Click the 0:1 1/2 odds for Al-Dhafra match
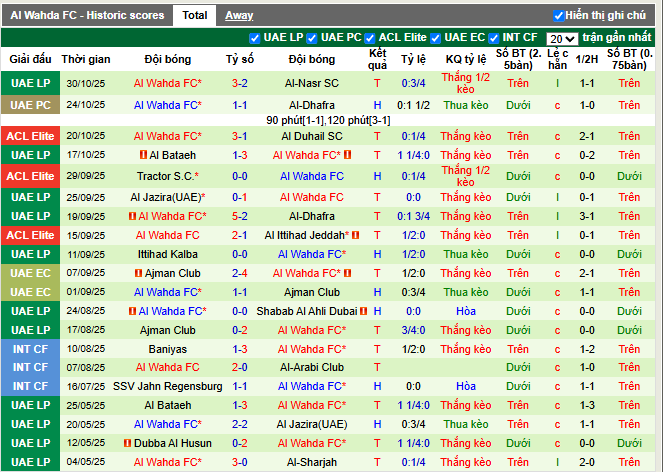663x472 pixels. point(413,105)
